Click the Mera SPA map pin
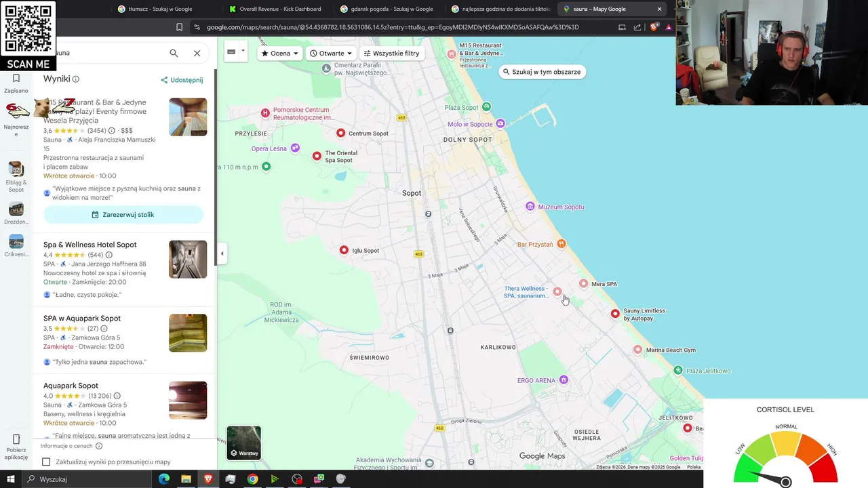 [x=583, y=283]
